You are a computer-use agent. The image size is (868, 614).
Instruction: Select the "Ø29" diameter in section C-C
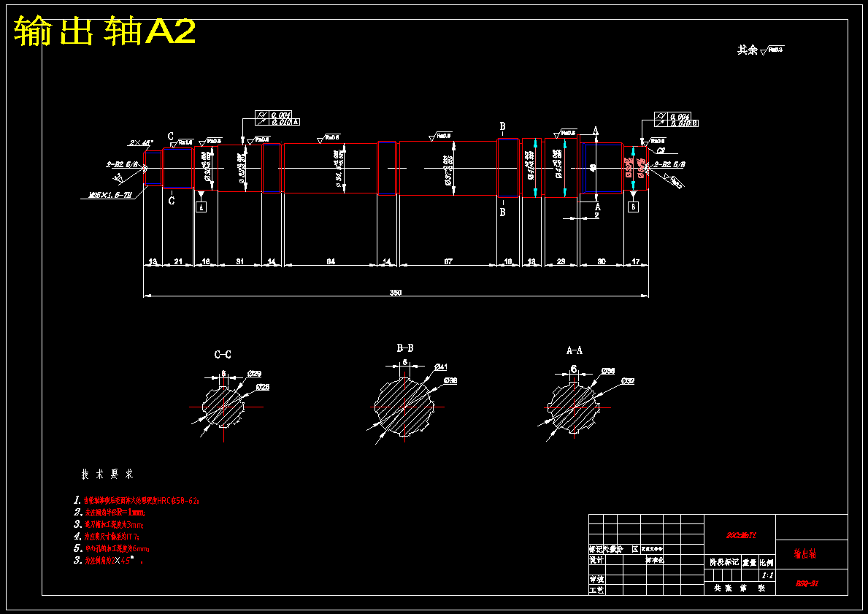[255, 374]
